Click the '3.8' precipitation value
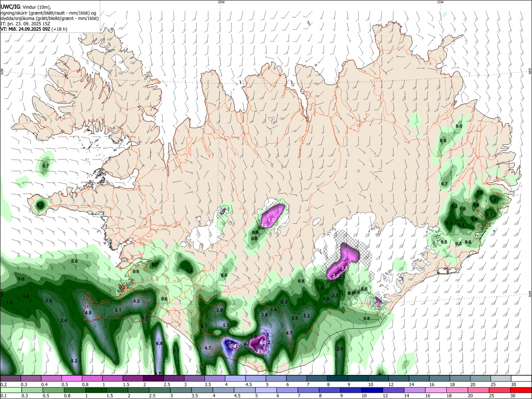Screen dimensions: 532x399 (264, 315)
